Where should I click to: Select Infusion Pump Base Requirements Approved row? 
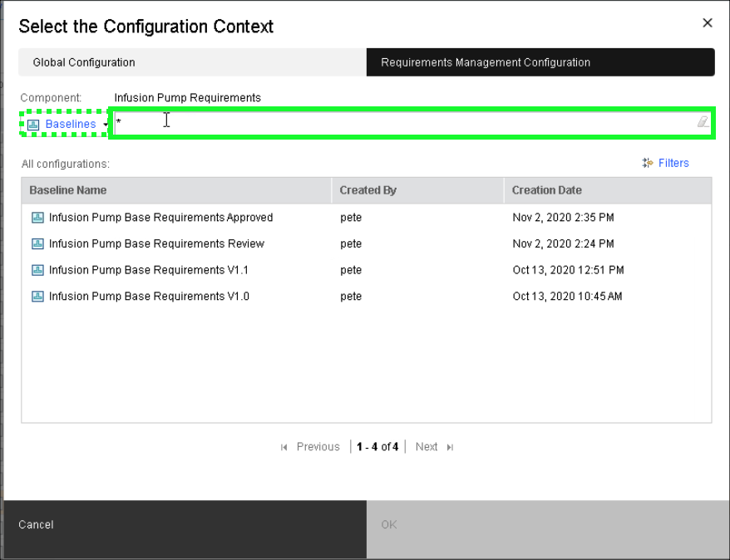click(x=160, y=218)
